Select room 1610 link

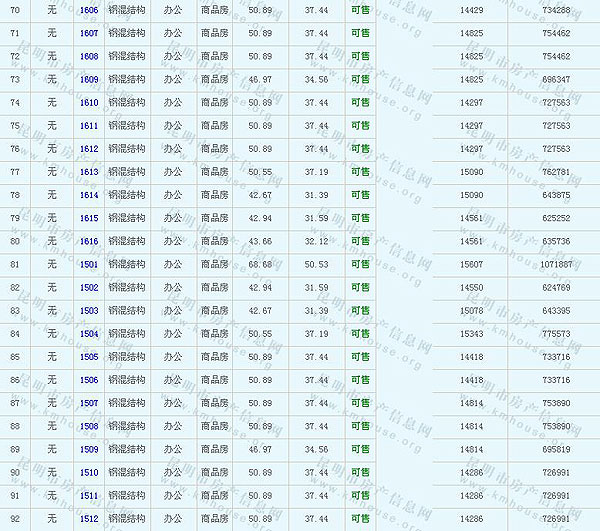point(89,102)
